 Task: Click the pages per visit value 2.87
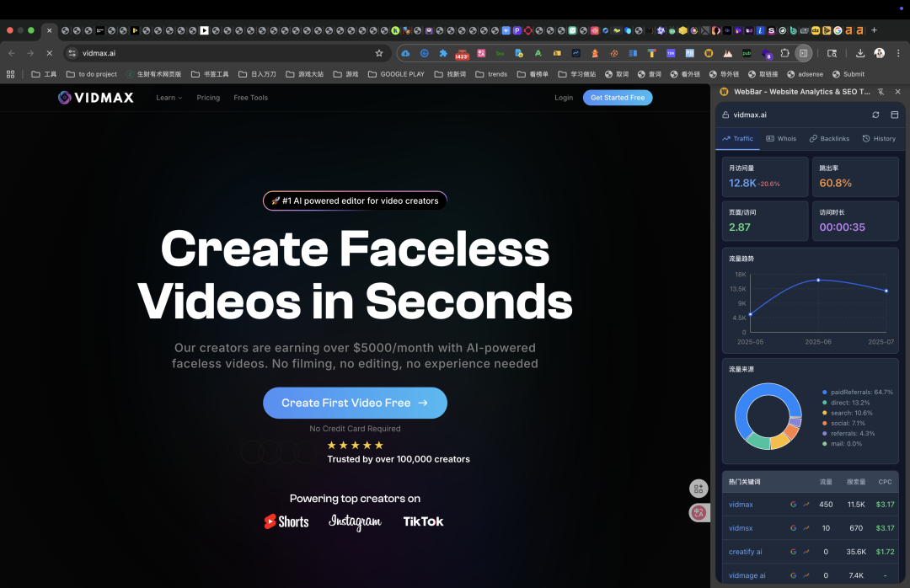coord(740,227)
